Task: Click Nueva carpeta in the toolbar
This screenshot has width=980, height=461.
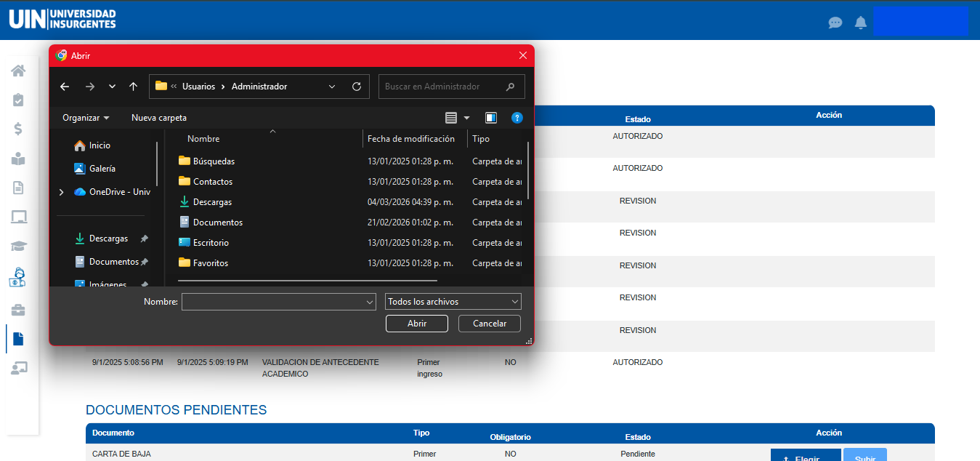Action: point(159,118)
